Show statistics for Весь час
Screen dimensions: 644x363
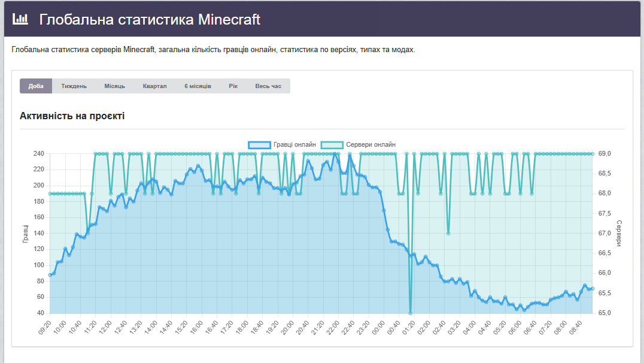click(x=268, y=86)
